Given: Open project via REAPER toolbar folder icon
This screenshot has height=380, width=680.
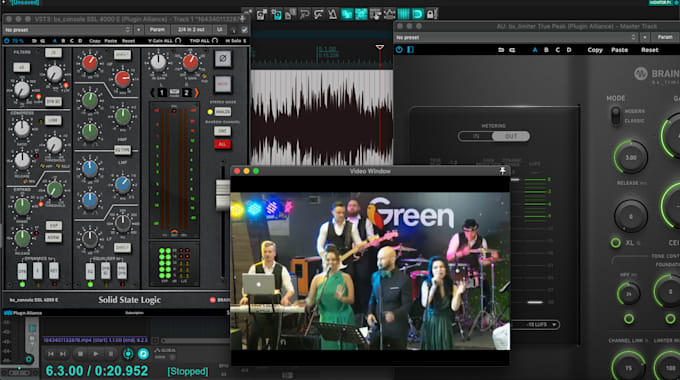Looking at the screenshot, I should (x=261, y=14).
